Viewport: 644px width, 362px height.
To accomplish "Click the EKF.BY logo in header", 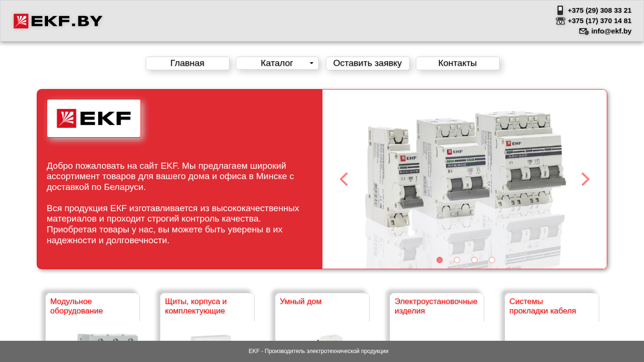I will 58,21.
